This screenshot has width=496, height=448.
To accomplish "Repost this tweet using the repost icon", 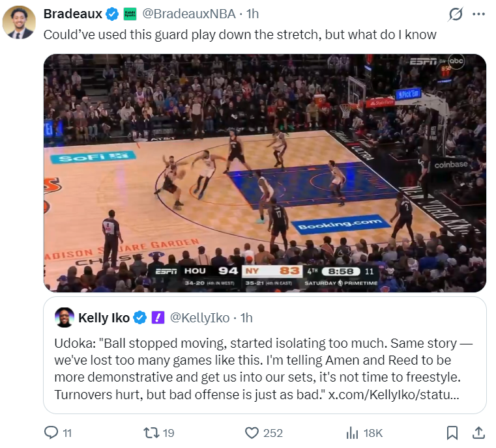I will pos(152,432).
